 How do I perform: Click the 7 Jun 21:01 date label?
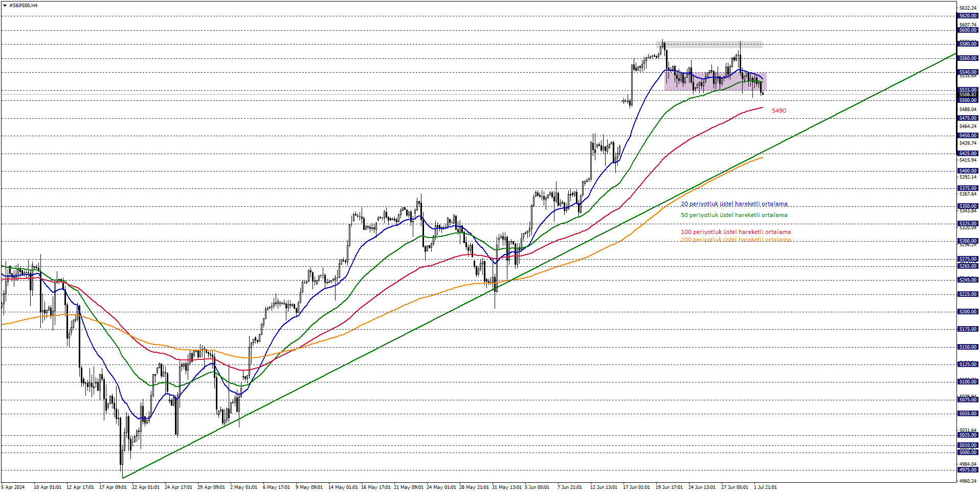tap(570, 487)
